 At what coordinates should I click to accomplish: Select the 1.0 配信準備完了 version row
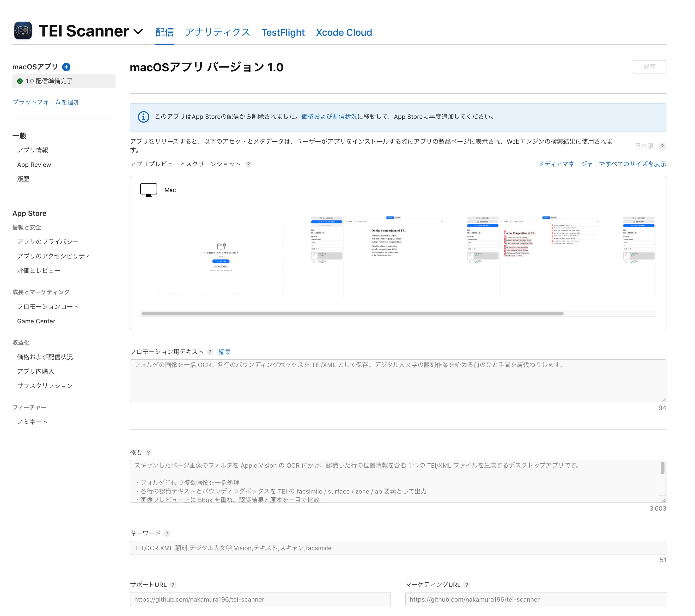(x=64, y=81)
